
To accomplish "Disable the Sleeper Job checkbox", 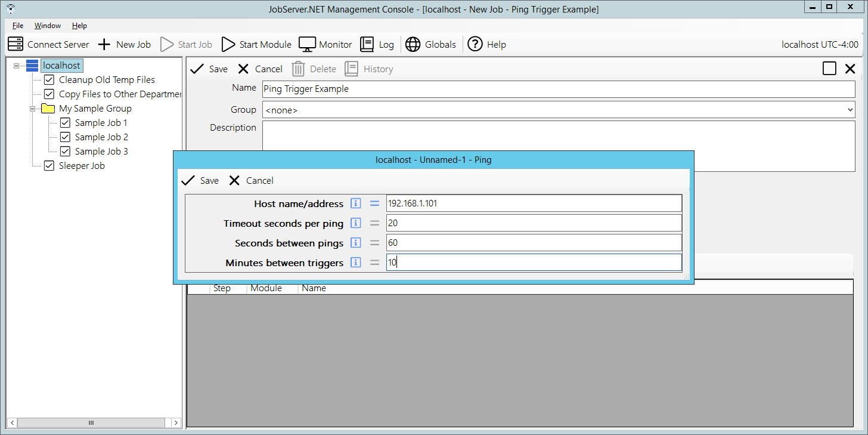I will pos(49,166).
